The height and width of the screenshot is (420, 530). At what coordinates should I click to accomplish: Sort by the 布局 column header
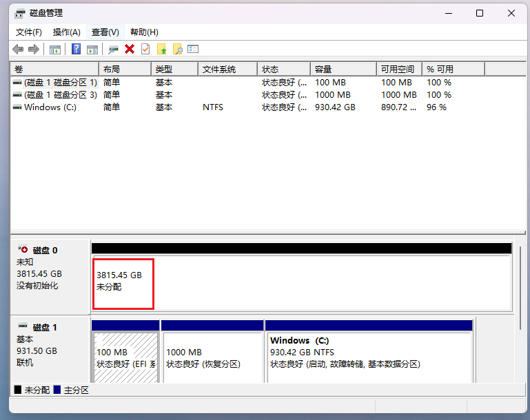pyautogui.click(x=125, y=70)
